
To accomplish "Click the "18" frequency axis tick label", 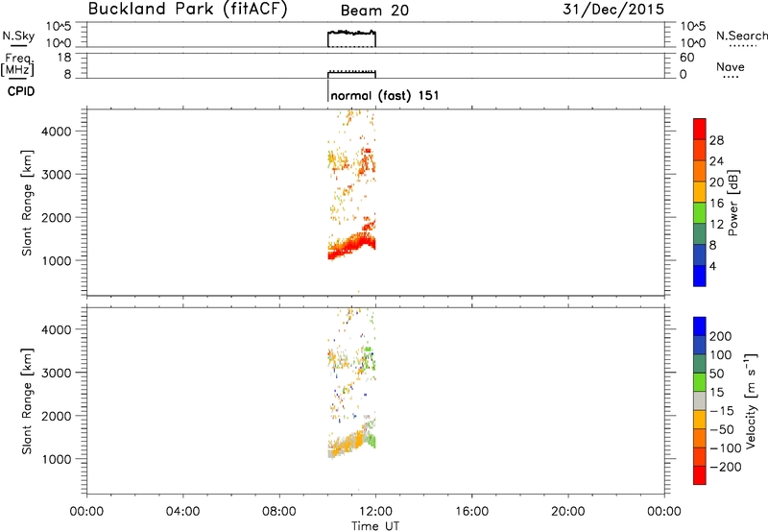I will [64, 58].
